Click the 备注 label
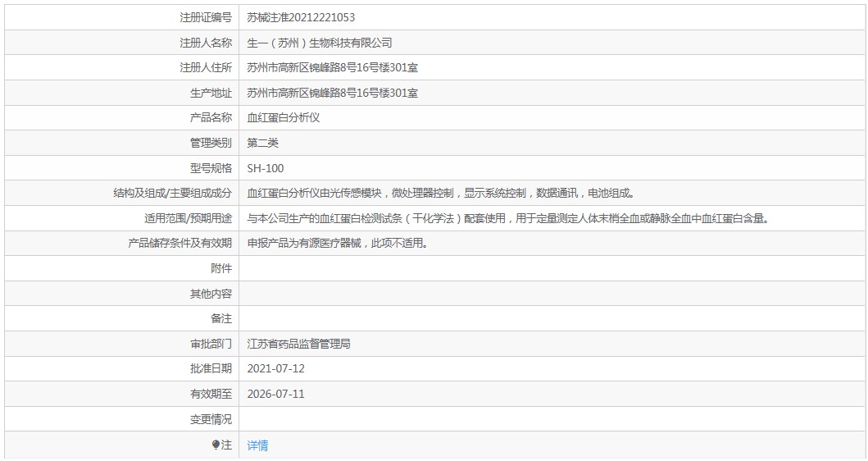 (x=221, y=318)
